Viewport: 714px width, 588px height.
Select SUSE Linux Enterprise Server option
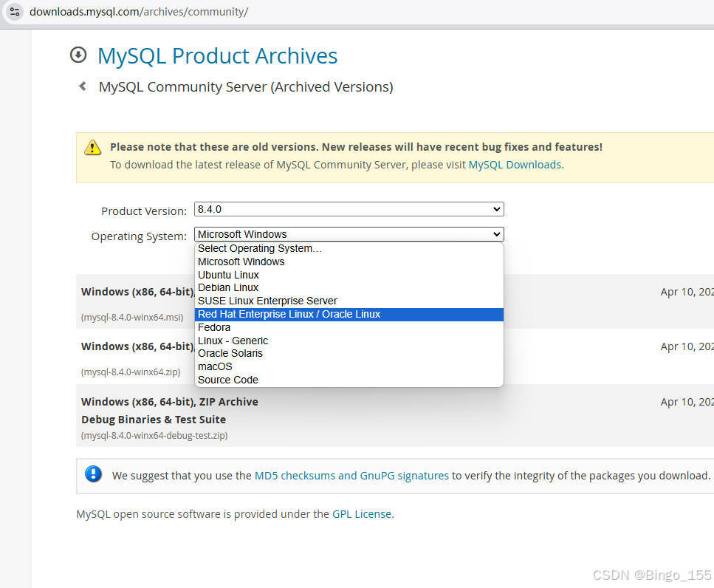(349, 301)
